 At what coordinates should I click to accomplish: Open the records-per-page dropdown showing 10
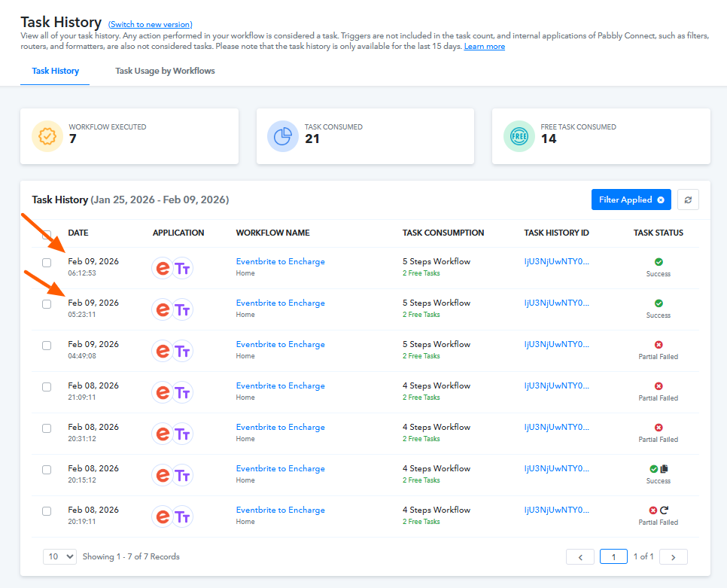tap(60, 556)
